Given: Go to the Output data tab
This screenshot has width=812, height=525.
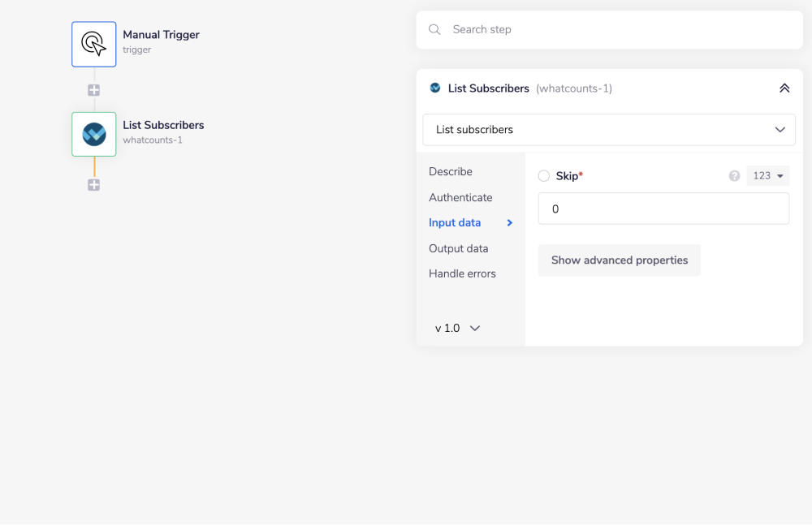Looking at the screenshot, I should coord(458,248).
